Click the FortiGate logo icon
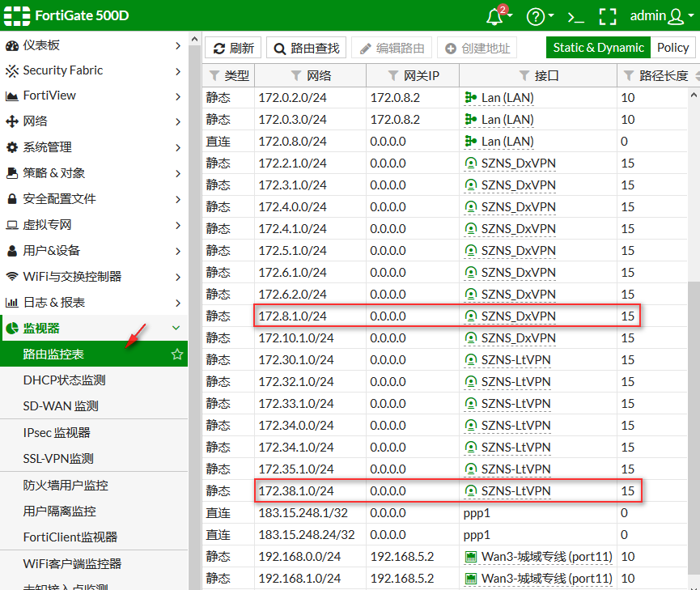This screenshot has width=700, height=590. 17,15
